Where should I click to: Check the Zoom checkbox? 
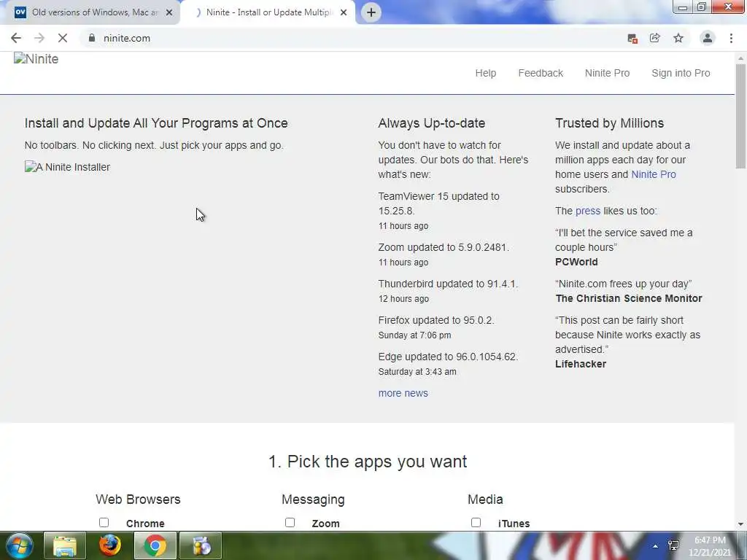pyautogui.click(x=290, y=522)
